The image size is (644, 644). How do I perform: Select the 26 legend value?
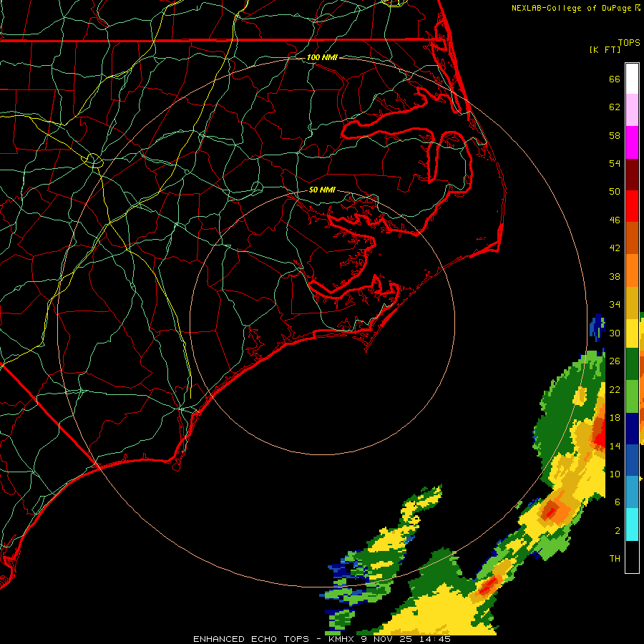(615, 361)
